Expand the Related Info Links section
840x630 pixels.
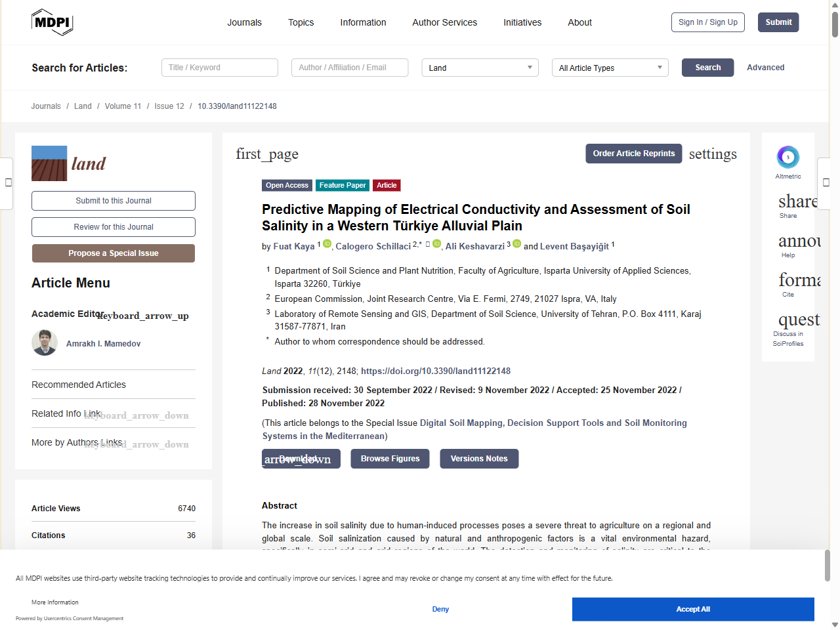(x=136, y=415)
